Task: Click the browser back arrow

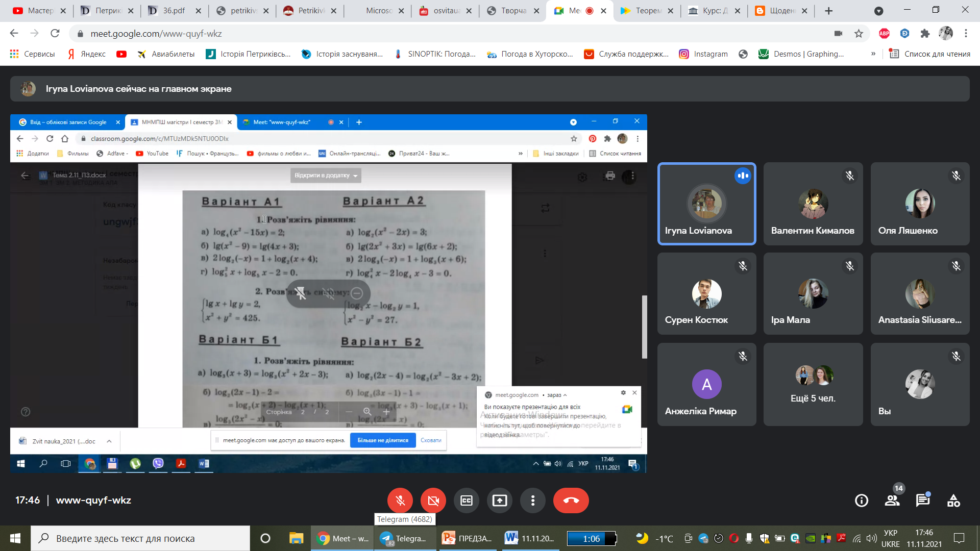Action: coord(14,34)
